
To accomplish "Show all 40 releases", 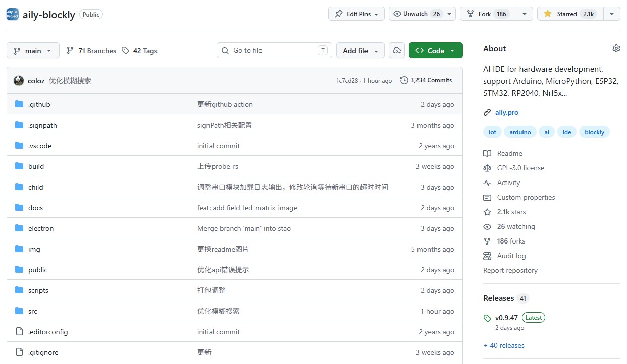I will [x=504, y=345].
